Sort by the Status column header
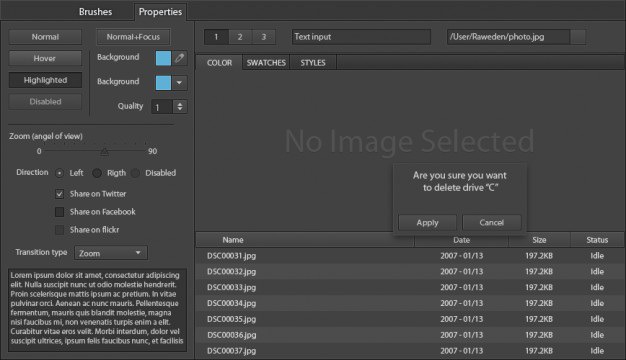The height and width of the screenshot is (360, 626). 597,240
